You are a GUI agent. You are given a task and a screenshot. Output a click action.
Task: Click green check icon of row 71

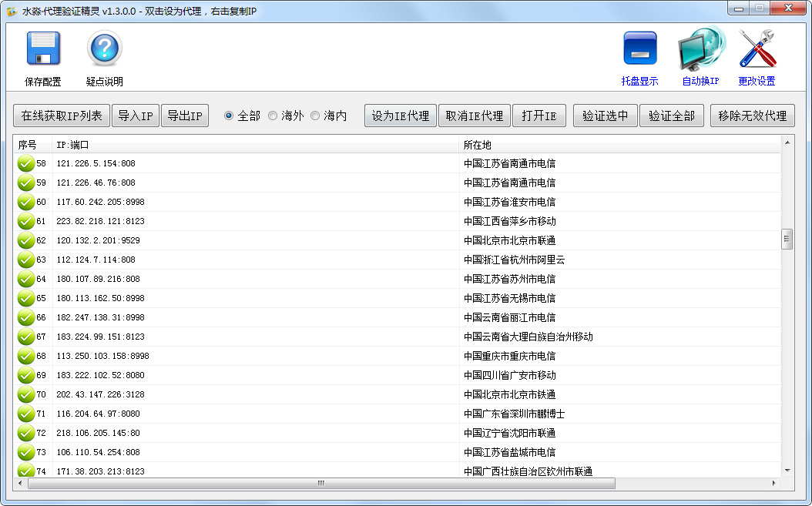[26, 414]
